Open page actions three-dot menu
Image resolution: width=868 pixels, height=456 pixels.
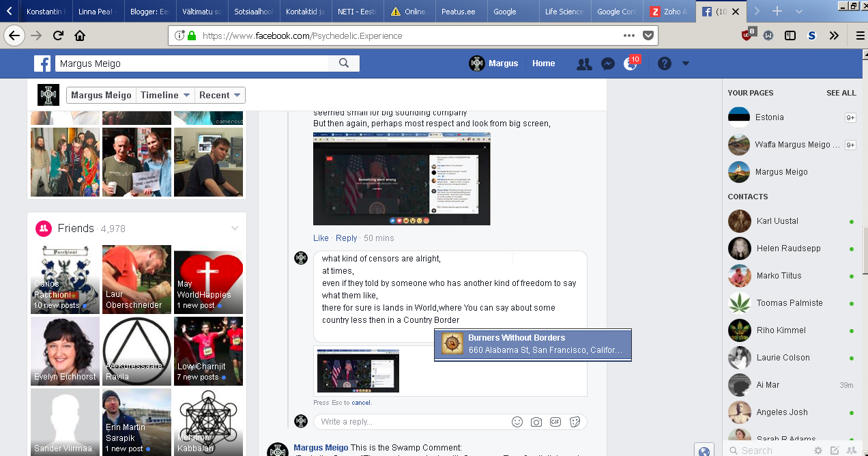[629, 35]
